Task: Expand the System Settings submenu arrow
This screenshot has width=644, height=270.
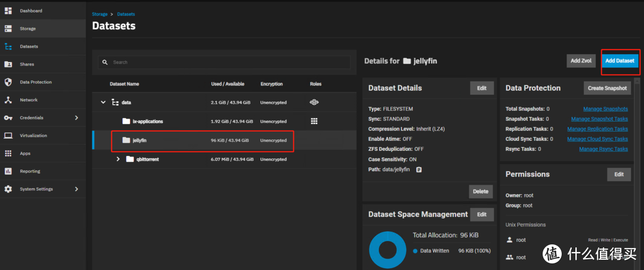Action: click(x=76, y=190)
